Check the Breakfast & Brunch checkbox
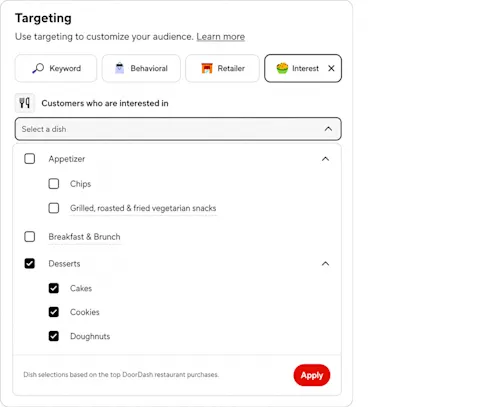 point(30,237)
